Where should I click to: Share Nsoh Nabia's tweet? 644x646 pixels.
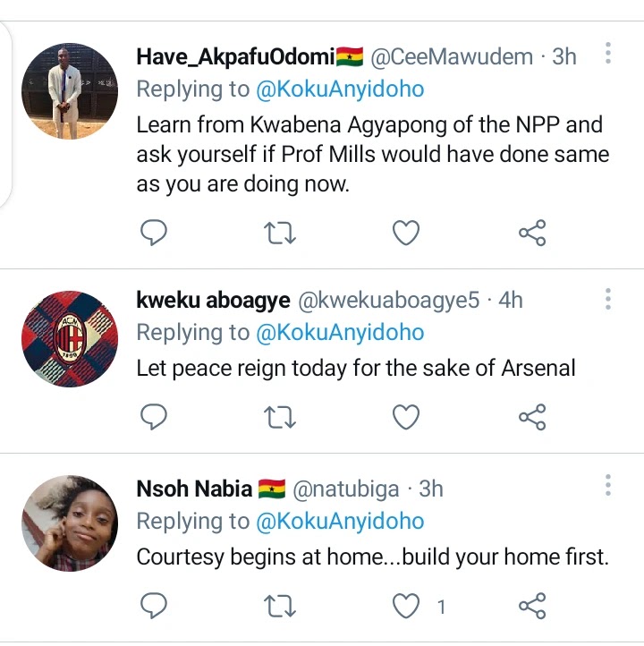532,607
